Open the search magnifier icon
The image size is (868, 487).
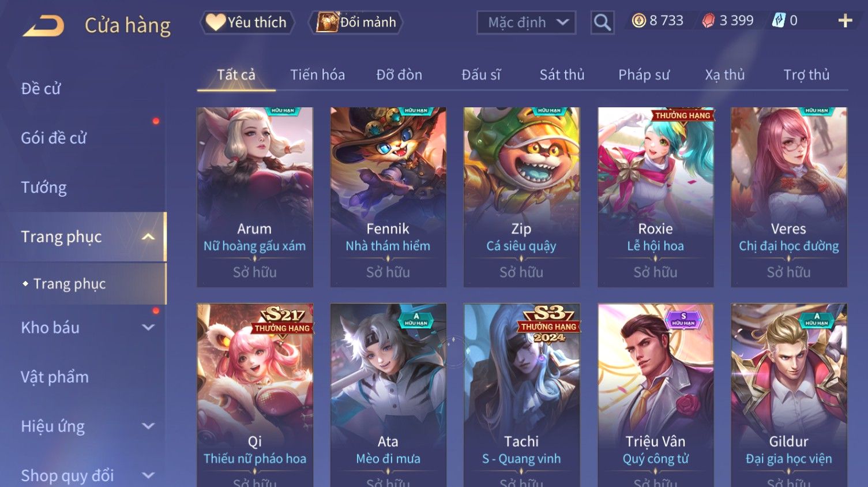602,23
